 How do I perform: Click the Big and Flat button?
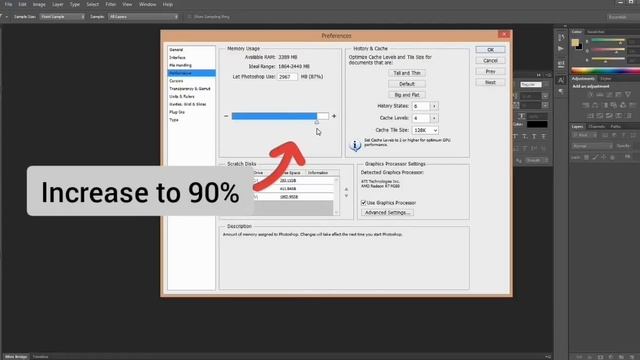click(x=407, y=95)
